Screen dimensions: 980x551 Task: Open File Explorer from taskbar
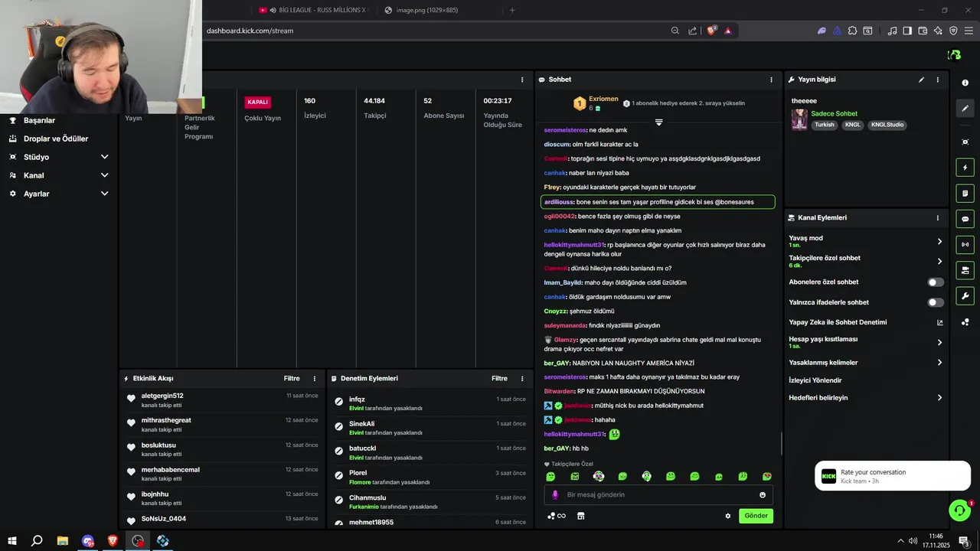coord(63,540)
